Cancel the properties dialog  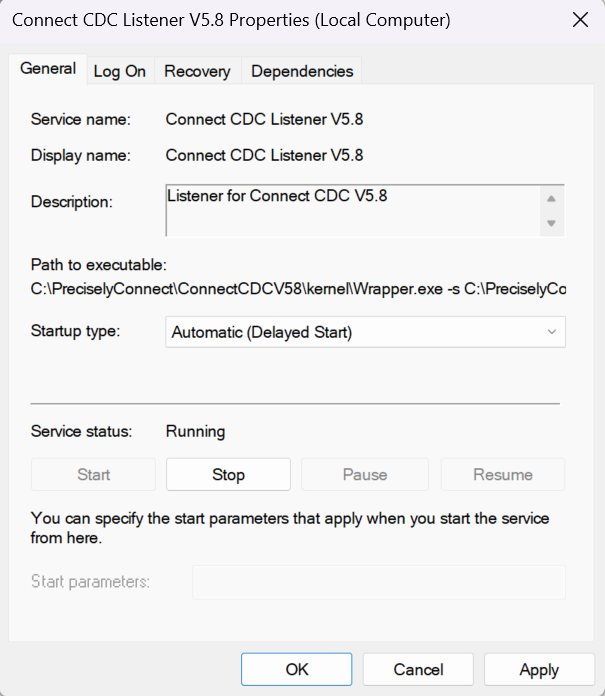tap(418, 669)
